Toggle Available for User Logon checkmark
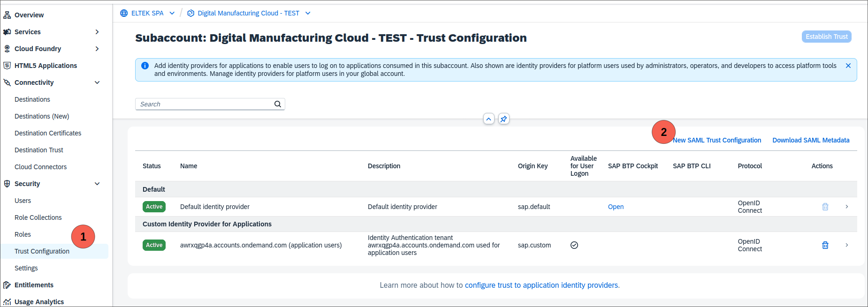 574,245
